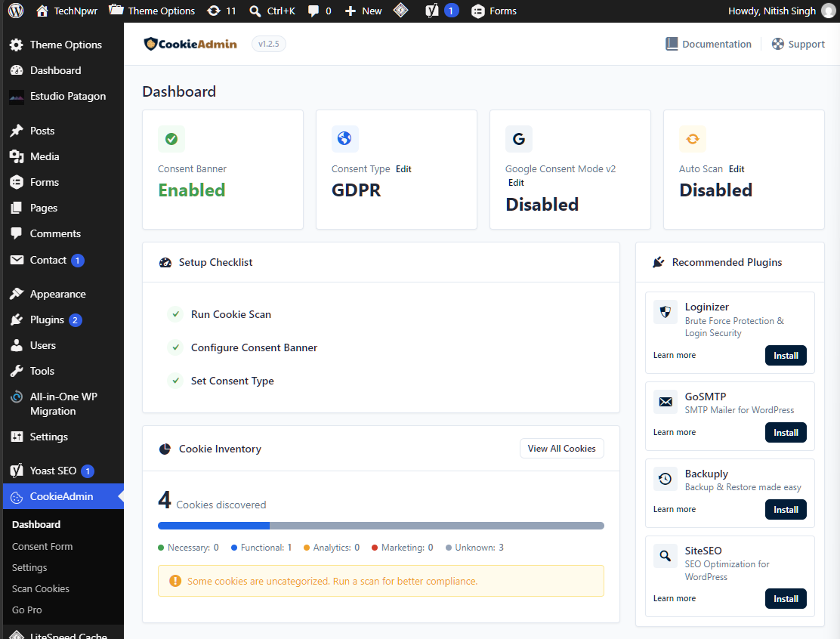Learn more about Backuply
Screen dimensions: 840x639
click(675, 510)
